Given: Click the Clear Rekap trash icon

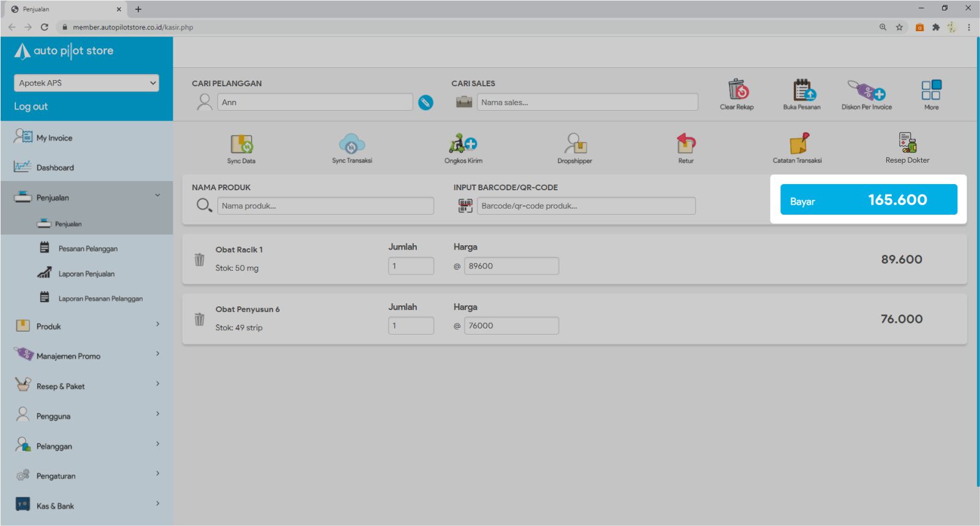Looking at the screenshot, I should coord(738,90).
